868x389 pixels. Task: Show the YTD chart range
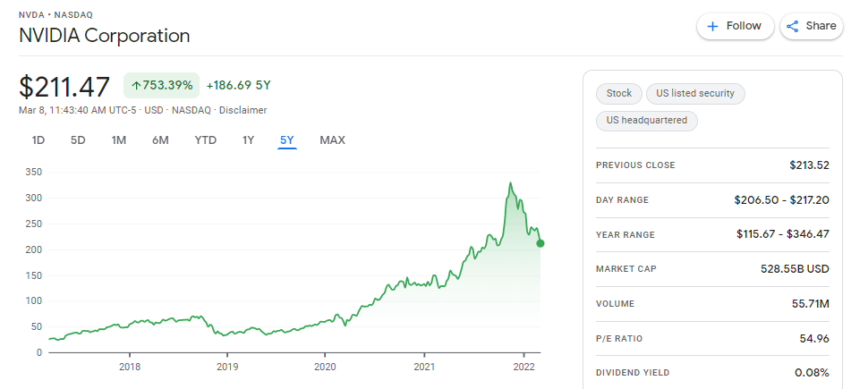pos(206,140)
